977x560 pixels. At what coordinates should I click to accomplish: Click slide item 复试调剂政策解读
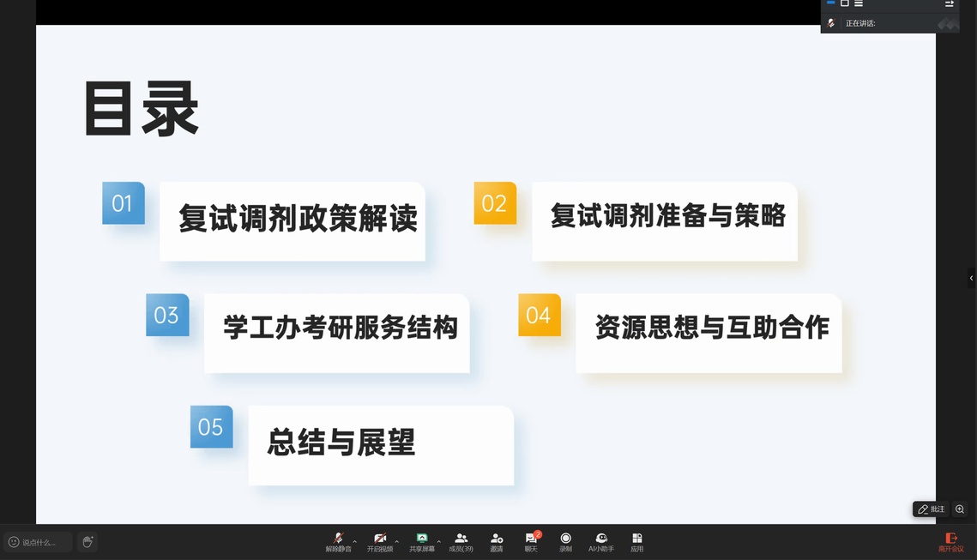click(x=292, y=221)
